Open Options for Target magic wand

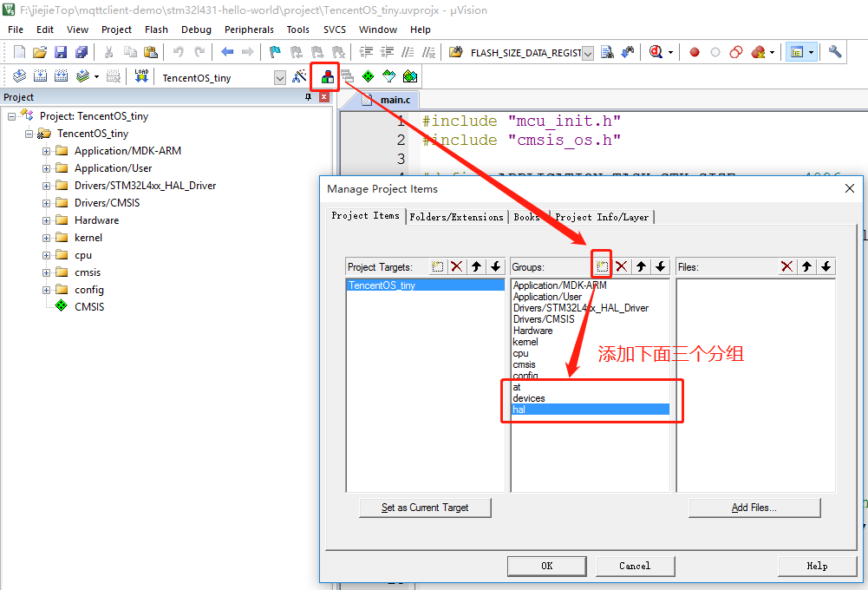[x=299, y=76]
